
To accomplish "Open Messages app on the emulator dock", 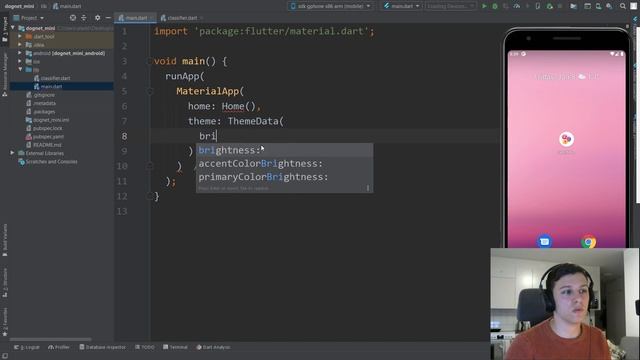I will [x=544, y=242].
